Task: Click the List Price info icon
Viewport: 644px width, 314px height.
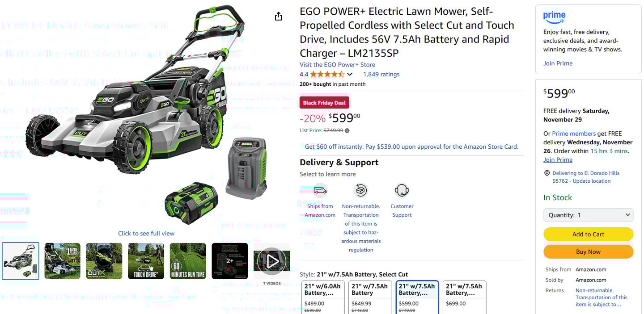Action: tap(347, 131)
